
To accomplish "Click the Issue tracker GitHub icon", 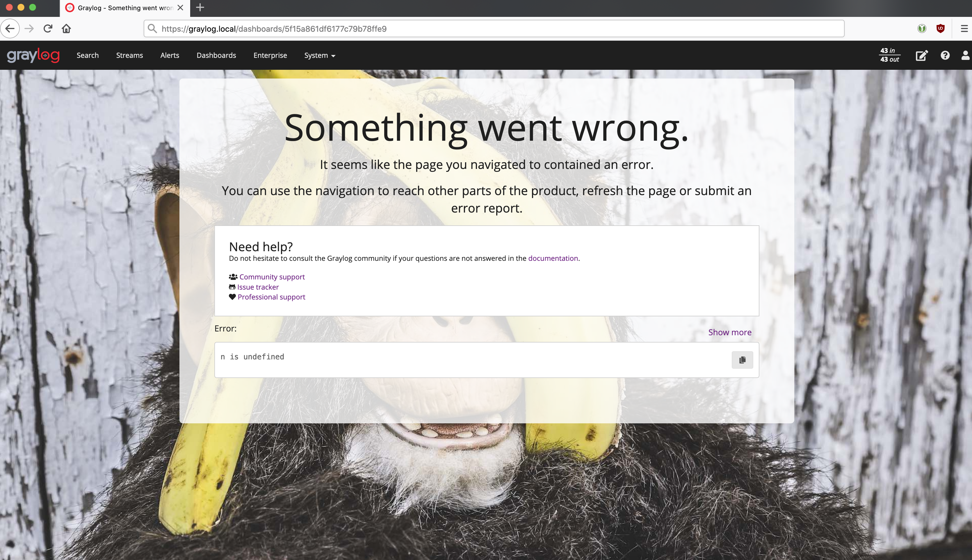I will point(232,287).
